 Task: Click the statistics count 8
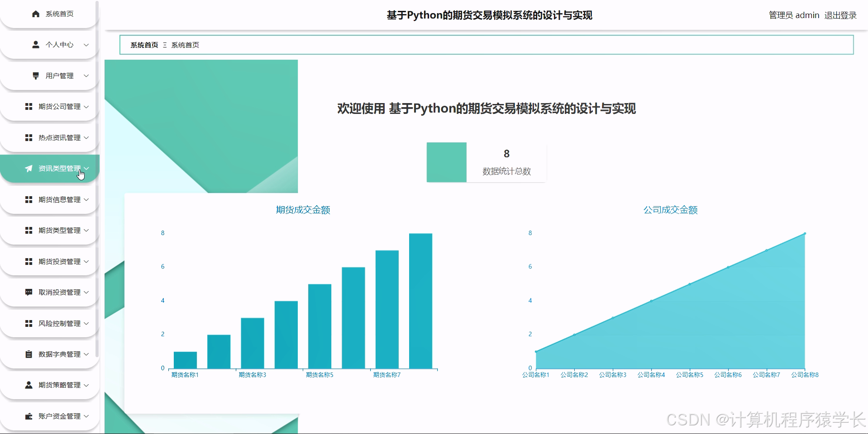[x=506, y=154]
